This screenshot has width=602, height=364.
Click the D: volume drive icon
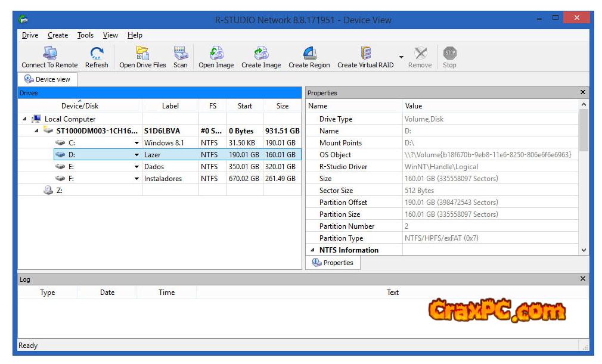click(x=60, y=154)
